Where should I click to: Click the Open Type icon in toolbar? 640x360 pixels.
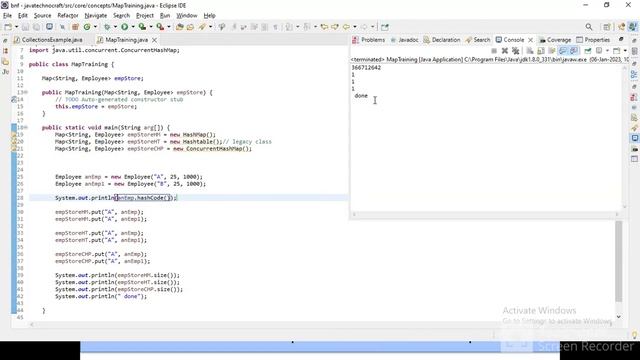(180, 27)
